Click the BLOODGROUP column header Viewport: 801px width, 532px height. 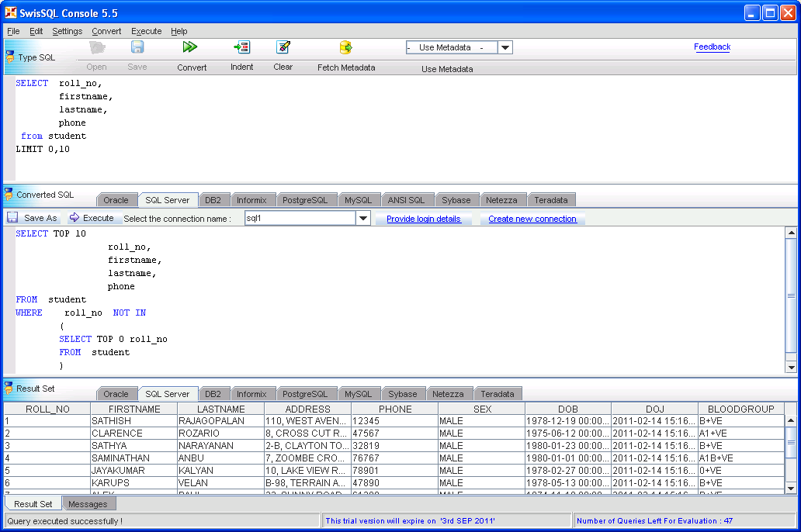point(740,409)
